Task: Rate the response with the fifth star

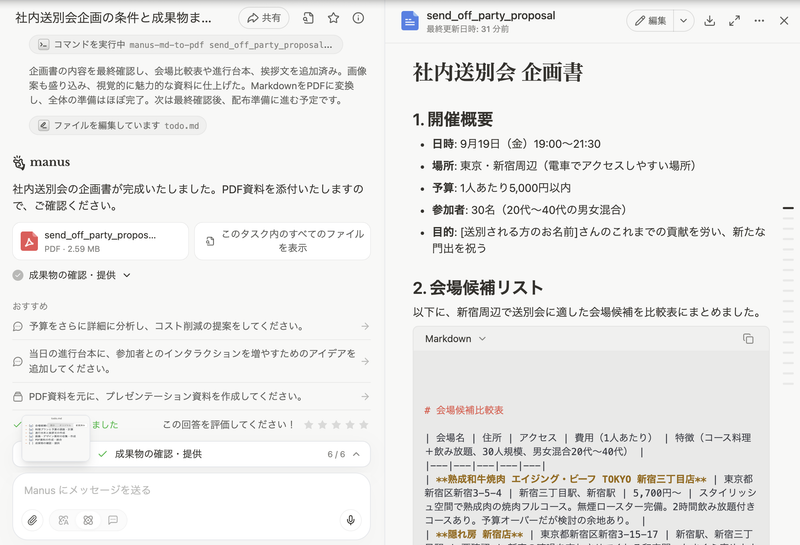Action: point(364,425)
